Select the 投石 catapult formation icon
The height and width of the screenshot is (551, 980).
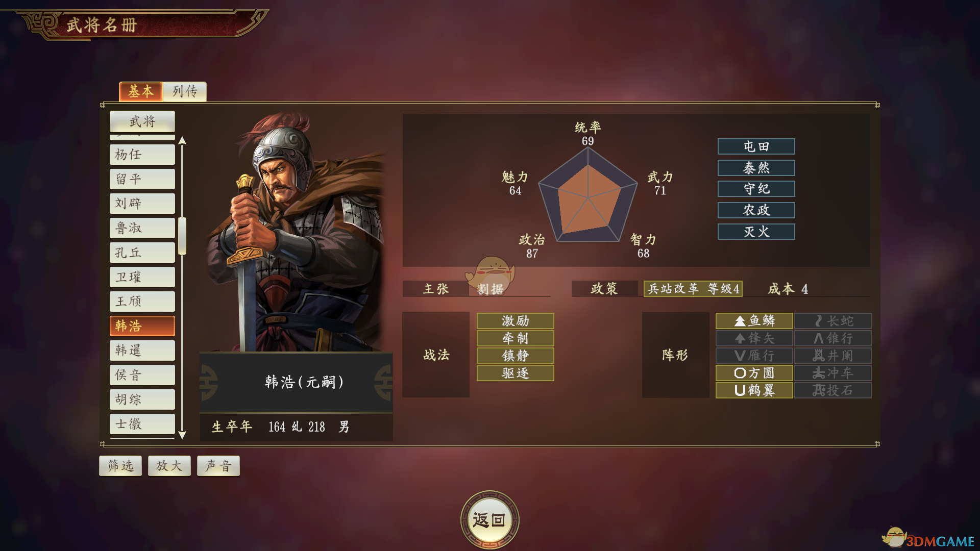(x=832, y=390)
